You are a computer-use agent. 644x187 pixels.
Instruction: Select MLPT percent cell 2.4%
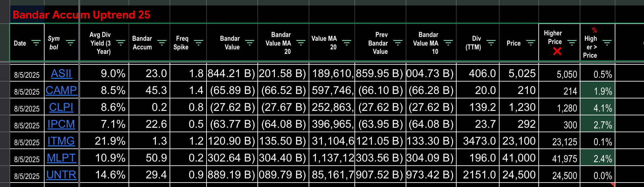[598, 158]
